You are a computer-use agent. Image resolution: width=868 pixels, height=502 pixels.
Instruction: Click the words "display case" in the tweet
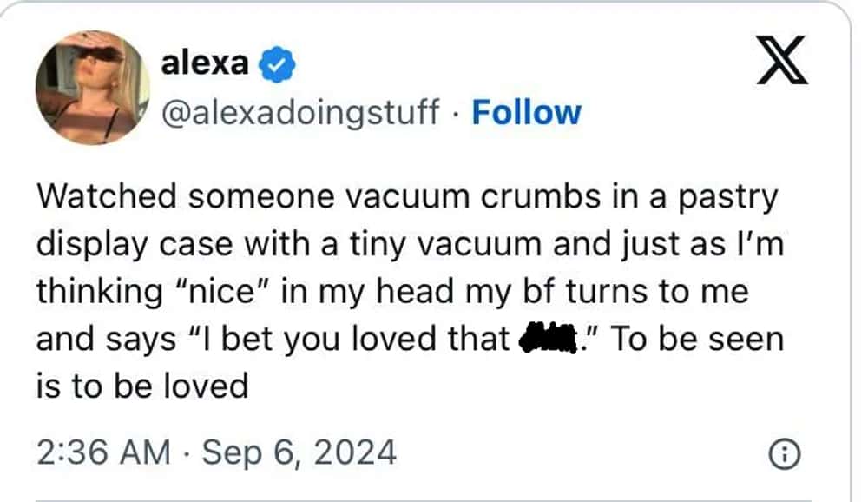[x=135, y=246]
